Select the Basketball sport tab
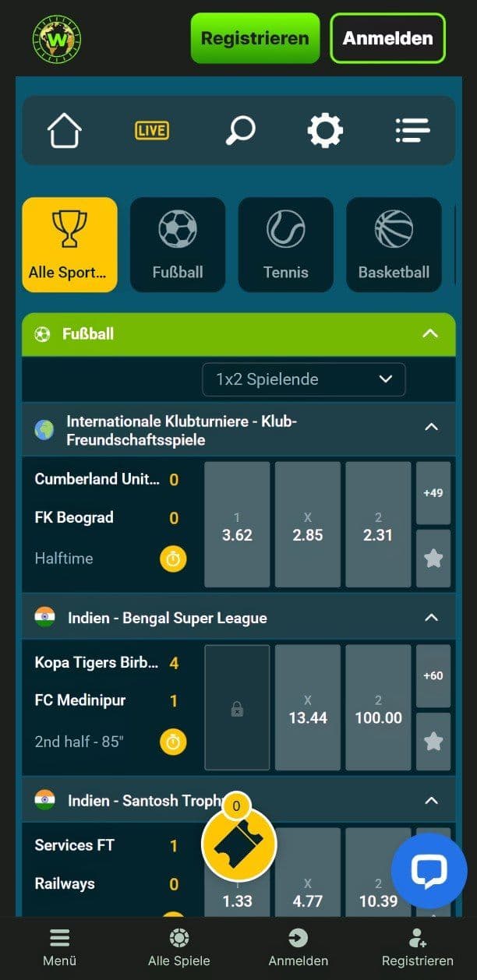 pos(394,245)
